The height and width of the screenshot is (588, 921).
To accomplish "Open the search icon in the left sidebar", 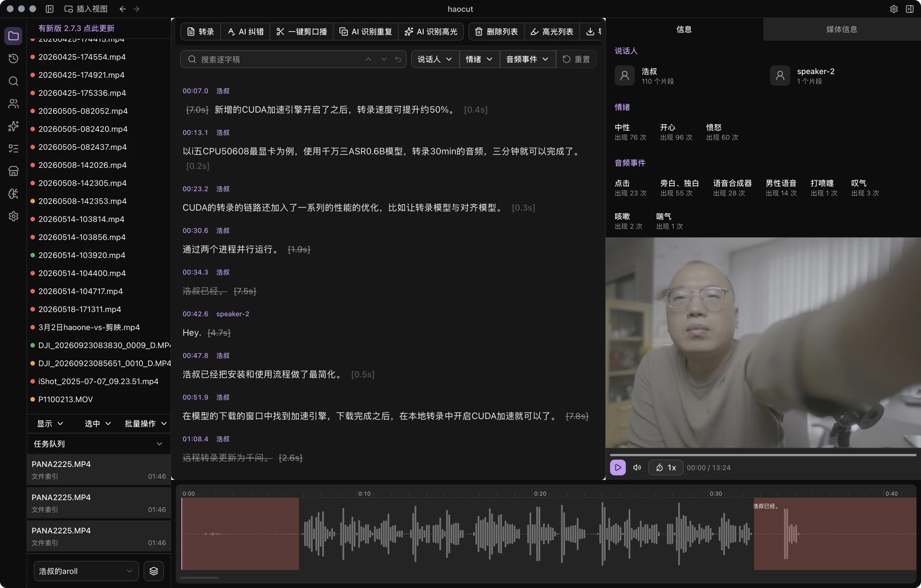I will point(13,81).
